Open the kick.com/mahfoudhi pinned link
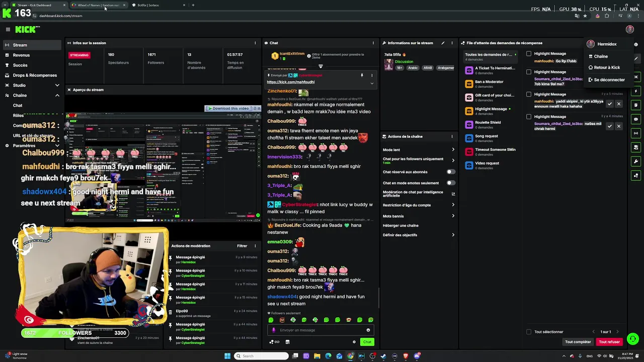The width and height of the screenshot is (644, 362). [x=291, y=82]
